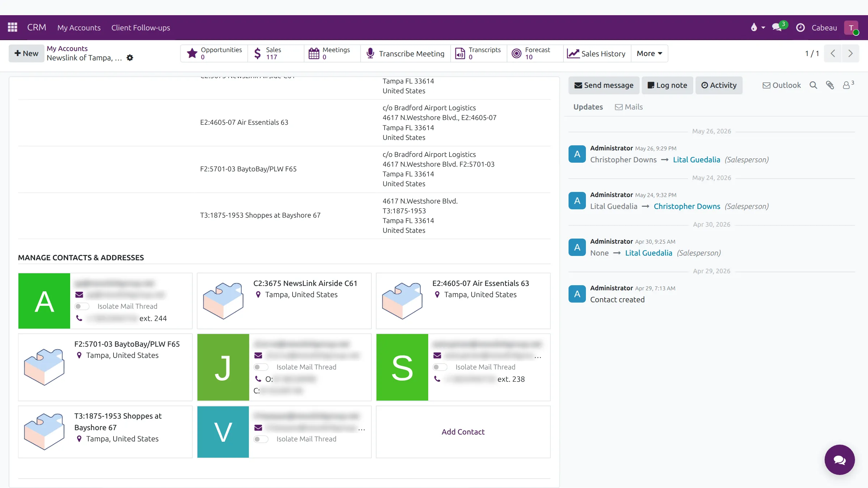
Task: Open Lital Guedalia link from Apr 30
Action: point(649,253)
